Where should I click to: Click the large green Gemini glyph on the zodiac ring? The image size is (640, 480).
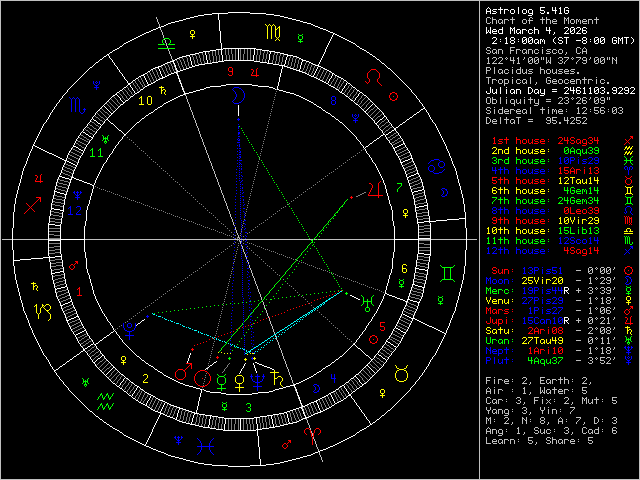pos(447,273)
